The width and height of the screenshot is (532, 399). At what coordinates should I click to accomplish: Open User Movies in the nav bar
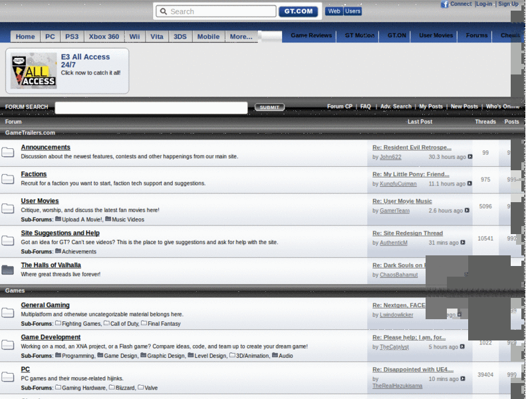point(436,35)
